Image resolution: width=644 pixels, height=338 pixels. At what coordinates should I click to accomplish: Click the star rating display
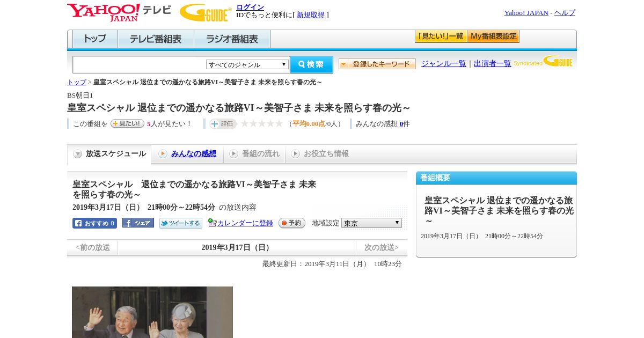[262, 124]
